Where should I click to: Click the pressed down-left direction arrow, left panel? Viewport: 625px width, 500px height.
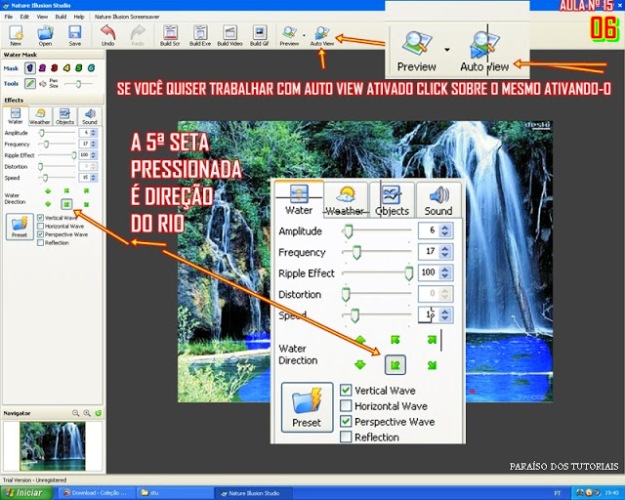67,204
